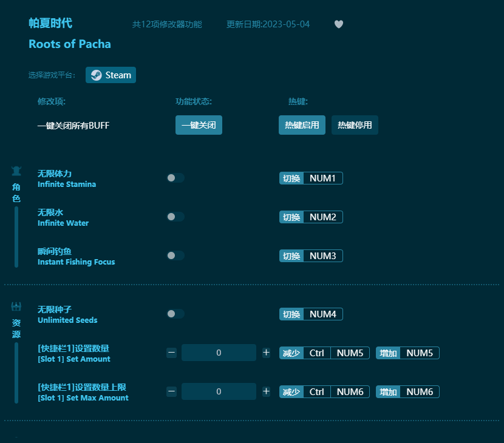This screenshot has width=504, height=443.
Task: Click the 更新日期:2023-05-04 text
Action: [268, 24]
